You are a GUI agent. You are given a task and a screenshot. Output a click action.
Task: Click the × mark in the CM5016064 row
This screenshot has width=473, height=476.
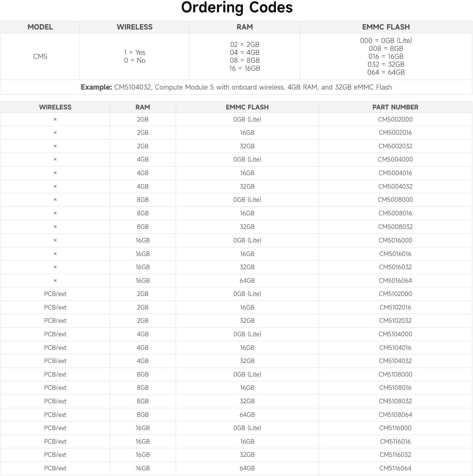tap(55, 281)
